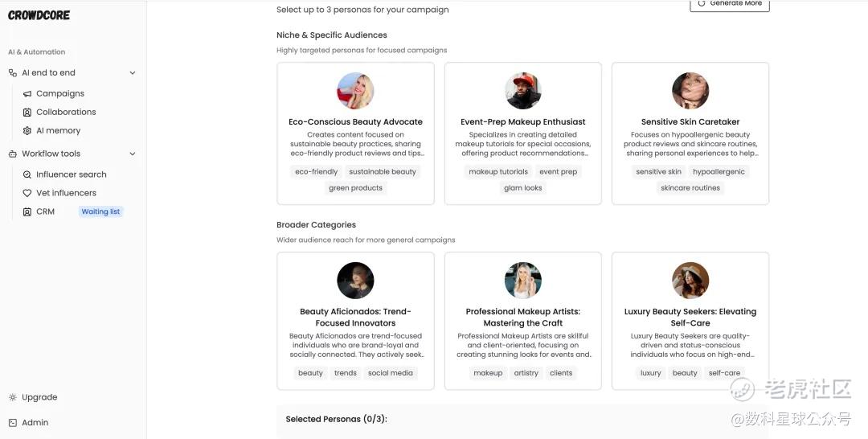
Task: Click the Waiting list badge
Action: (x=100, y=211)
